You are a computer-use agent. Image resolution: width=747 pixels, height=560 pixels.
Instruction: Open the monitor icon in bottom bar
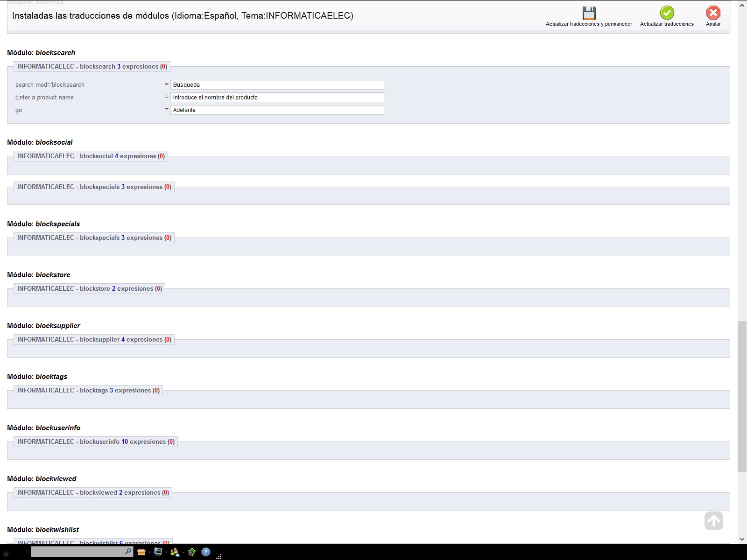158,552
